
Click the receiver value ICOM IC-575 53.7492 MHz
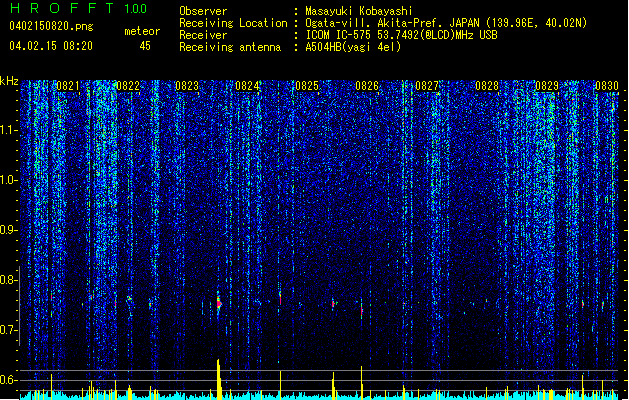click(401, 35)
